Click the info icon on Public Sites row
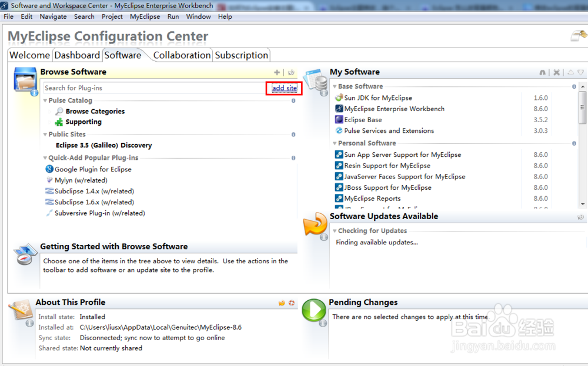Image resolution: width=588 pixels, height=366 pixels. click(x=293, y=135)
